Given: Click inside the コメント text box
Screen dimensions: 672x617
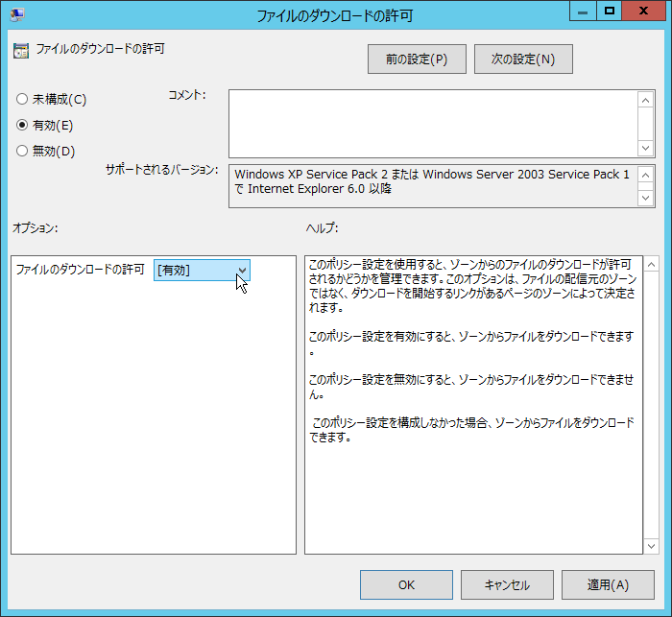Looking at the screenshot, I should [x=432, y=122].
